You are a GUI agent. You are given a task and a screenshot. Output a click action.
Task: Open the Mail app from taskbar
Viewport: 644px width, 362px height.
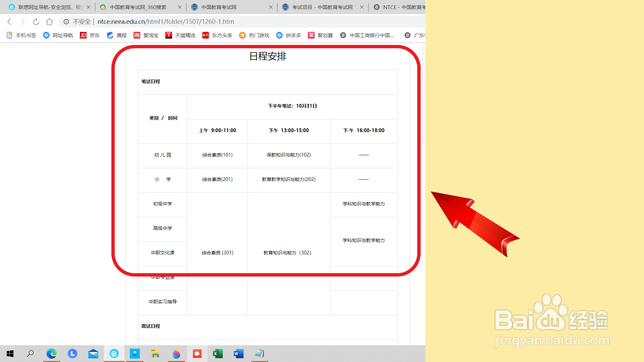pos(93,354)
